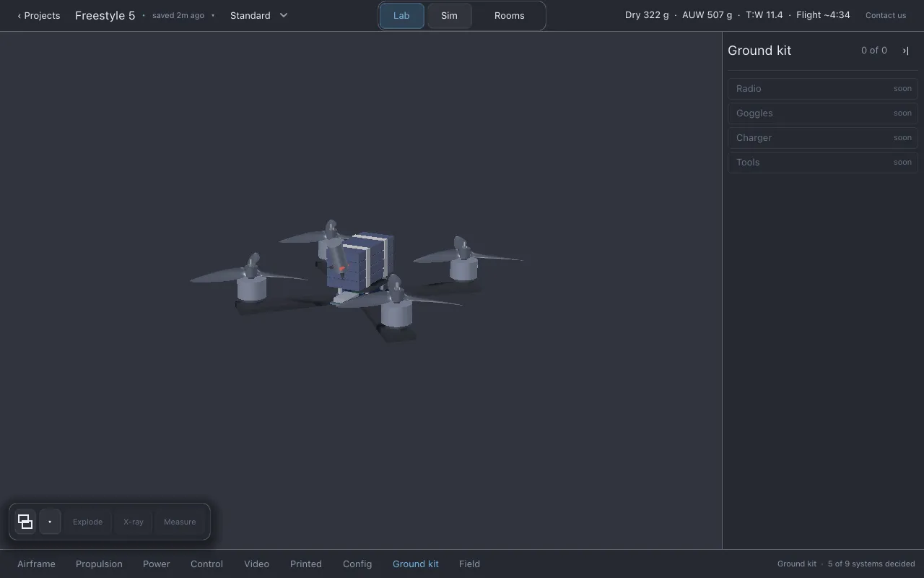Open the Standard preset dropdown
The width and height of the screenshot is (924, 578).
[x=259, y=15]
